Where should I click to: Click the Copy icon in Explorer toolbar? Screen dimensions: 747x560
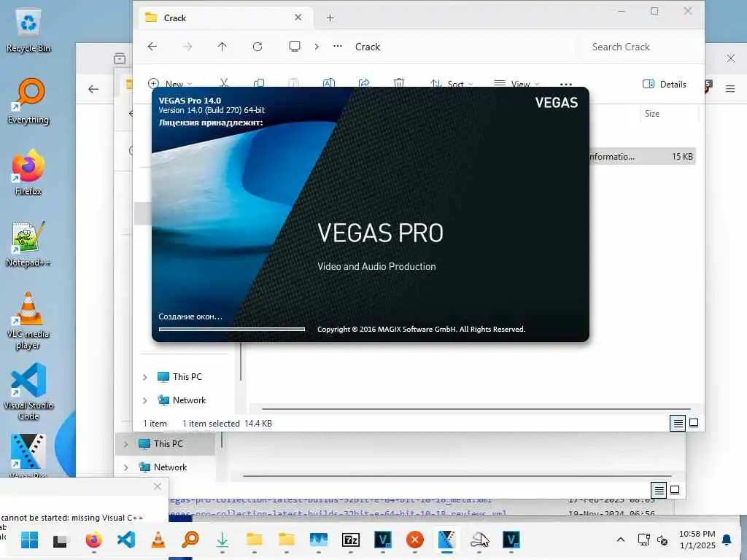259,83
